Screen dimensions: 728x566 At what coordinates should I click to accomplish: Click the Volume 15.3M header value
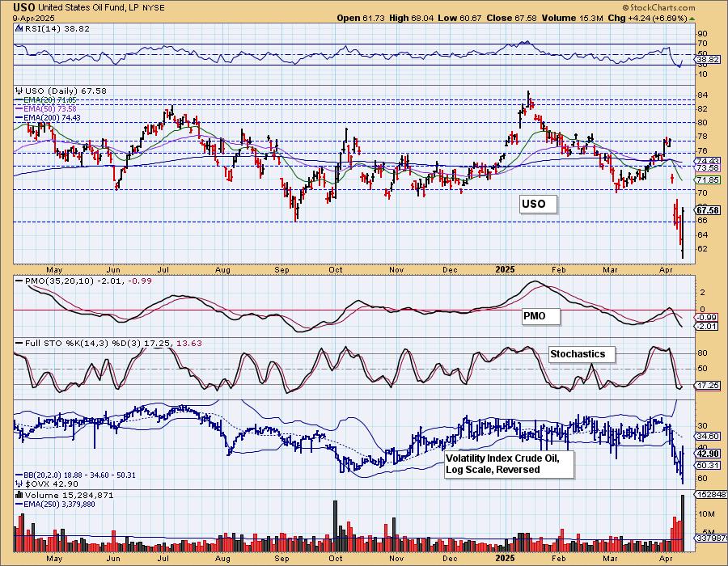coord(572,18)
